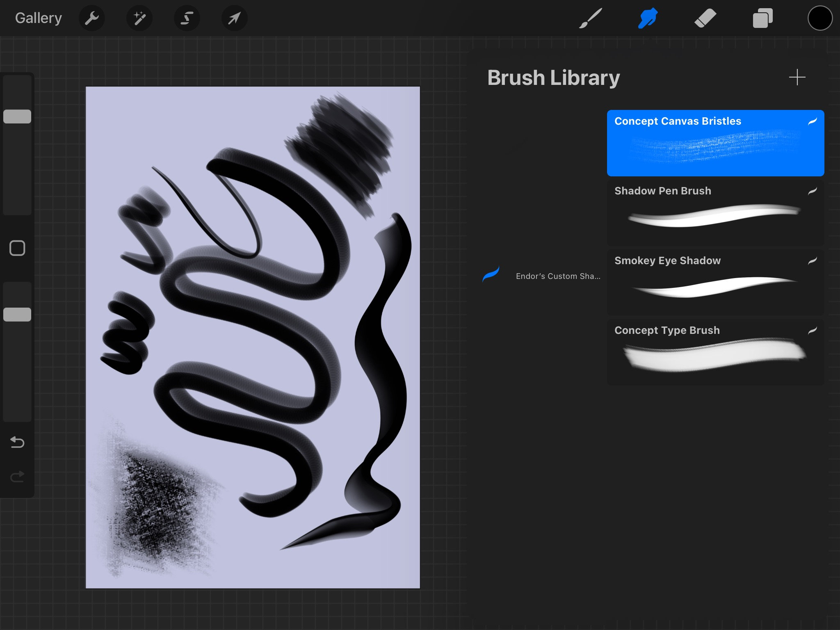Redo the undone stroke

click(17, 477)
